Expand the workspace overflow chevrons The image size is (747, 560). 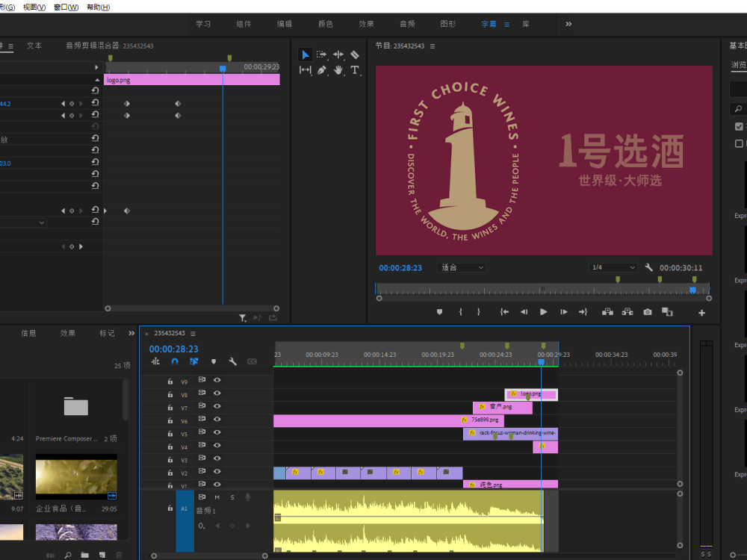[x=568, y=24]
